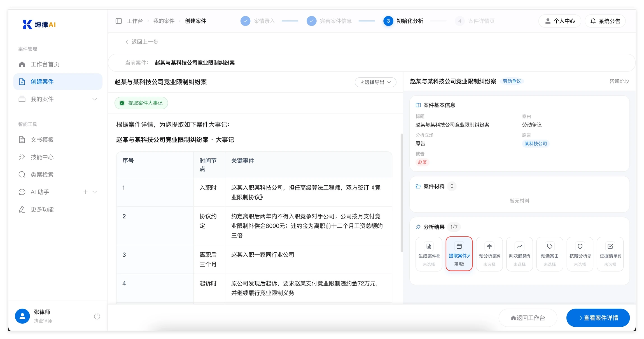This screenshot has width=644, height=339.
Task: Click the logout power icon
Action: pos(97,316)
